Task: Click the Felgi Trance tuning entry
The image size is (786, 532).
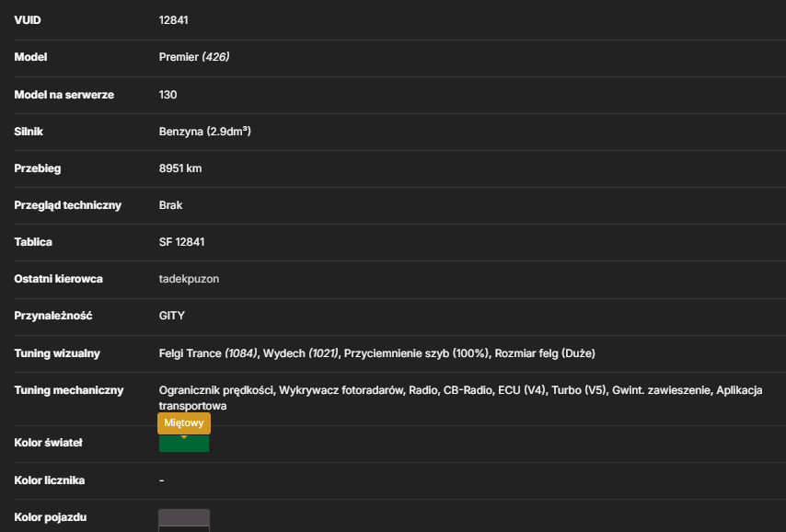Action: coord(208,353)
